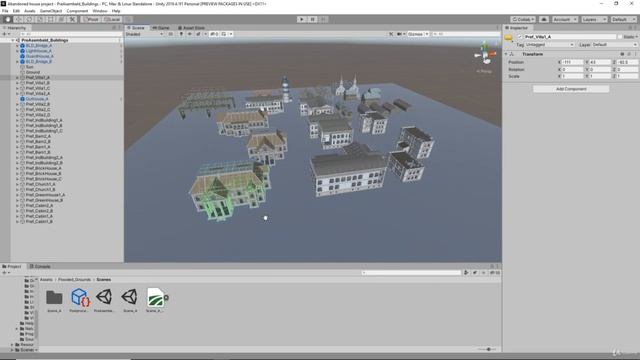Select the custom editor tools icon
Screen dimensions: 640x360
pos(72,19)
